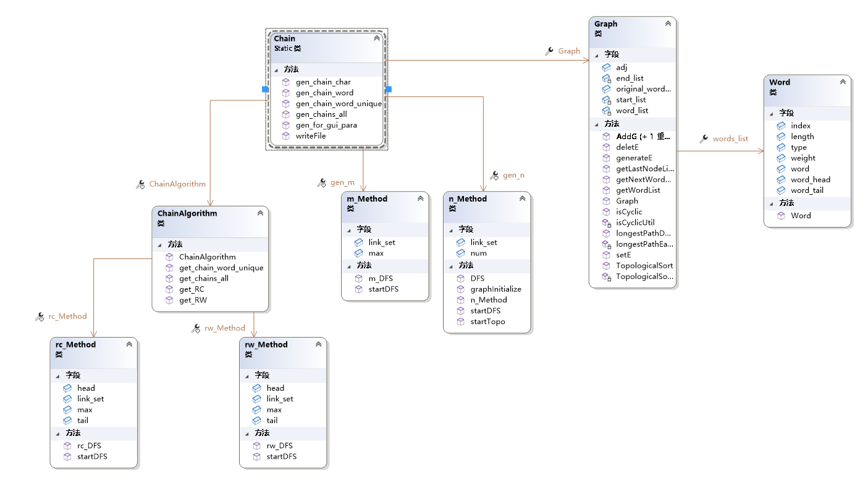Select the max field in m_Method

[376, 253]
